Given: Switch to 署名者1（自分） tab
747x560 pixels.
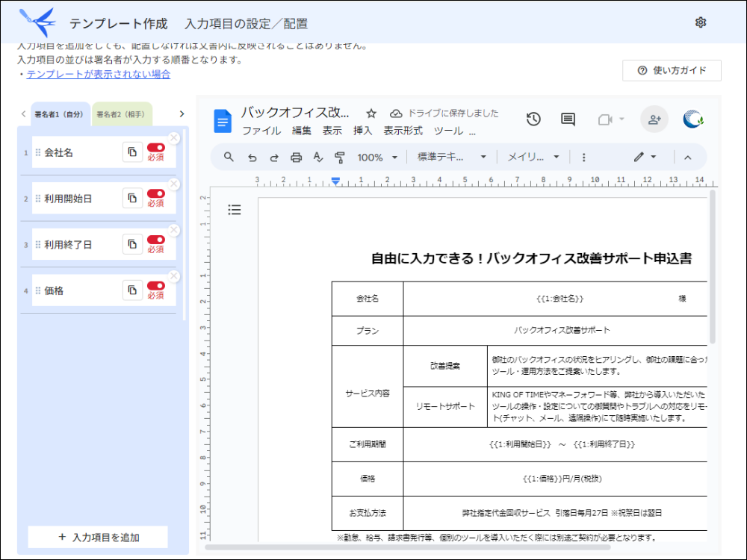Looking at the screenshot, I should tap(59, 114).
